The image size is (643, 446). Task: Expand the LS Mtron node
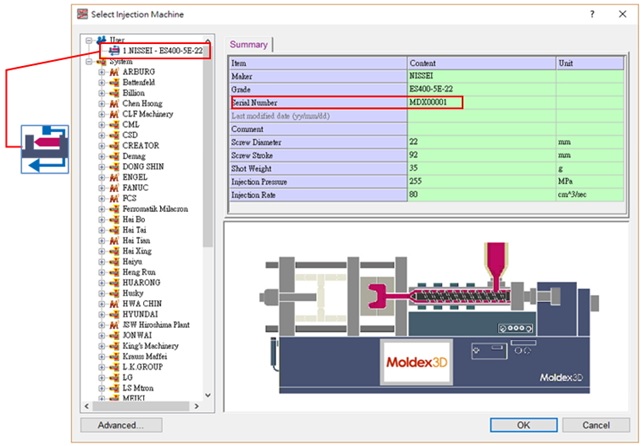point(101,388)
